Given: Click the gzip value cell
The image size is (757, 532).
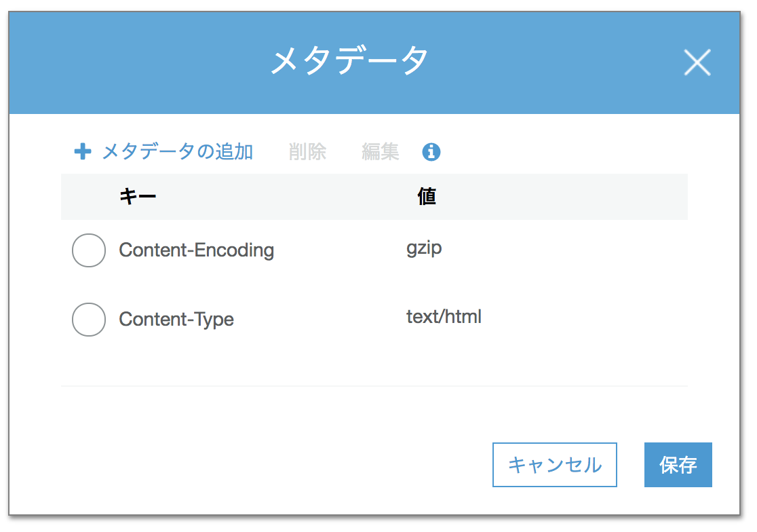Looking at the screenshot, I should [425, 248].
